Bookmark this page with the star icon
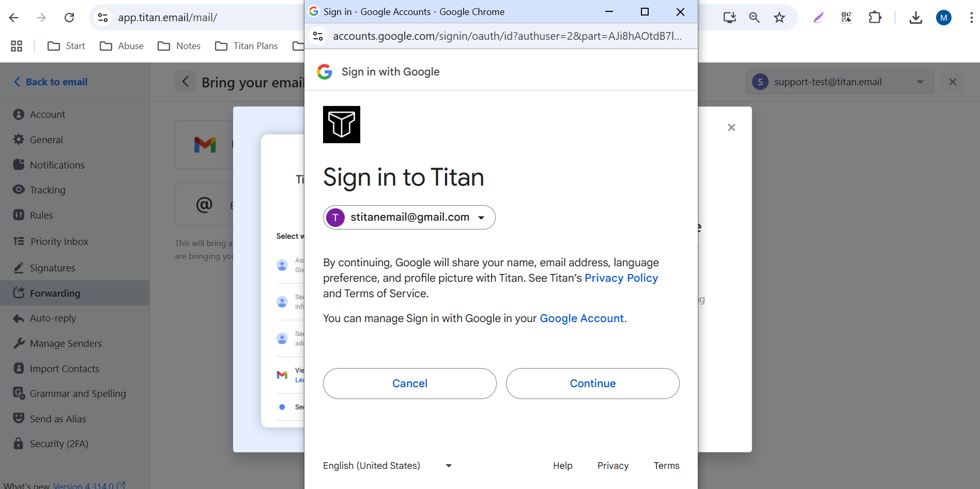The image size is (980, 489). coord(779,18)
